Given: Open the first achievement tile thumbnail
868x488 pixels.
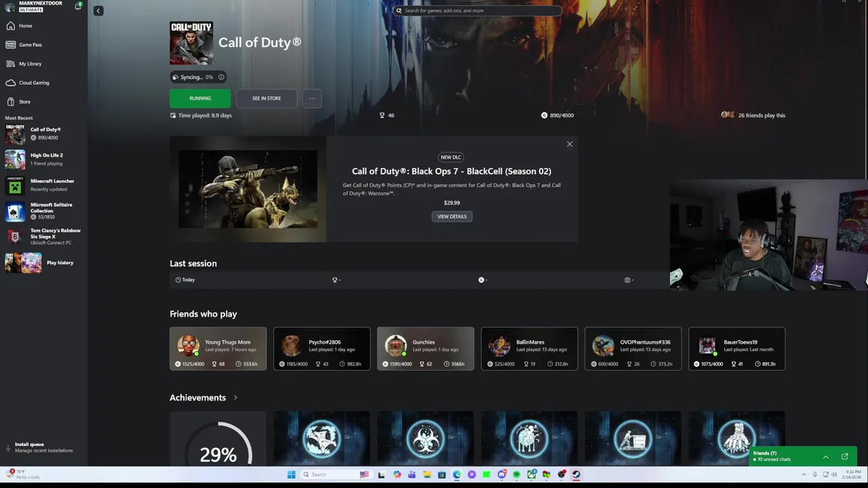Looking at the screenshot, I should (x=321, y=438).
